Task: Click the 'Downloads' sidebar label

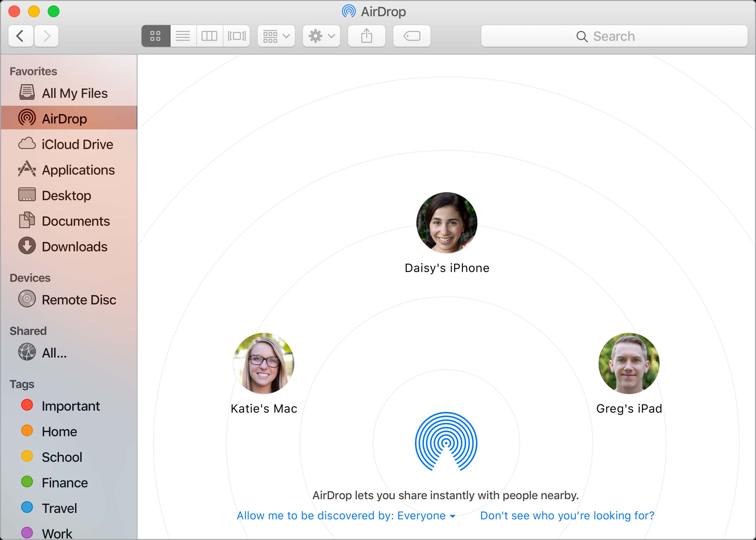Action: pos(75,247)
